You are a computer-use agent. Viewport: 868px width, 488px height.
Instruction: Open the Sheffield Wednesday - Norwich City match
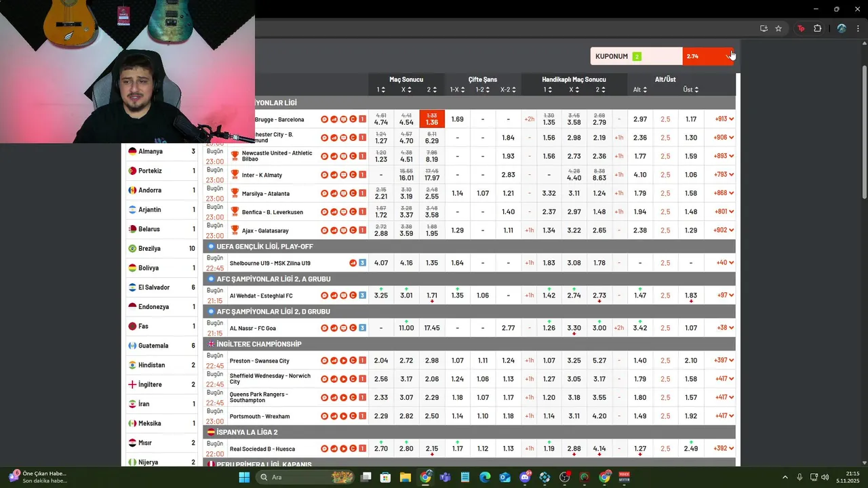tap(270, 379)
